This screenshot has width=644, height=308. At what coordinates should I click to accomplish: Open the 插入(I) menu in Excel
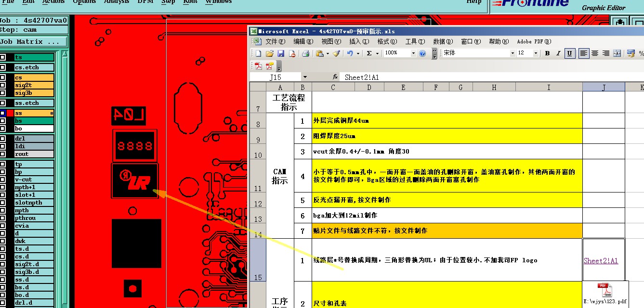[359, 41]
